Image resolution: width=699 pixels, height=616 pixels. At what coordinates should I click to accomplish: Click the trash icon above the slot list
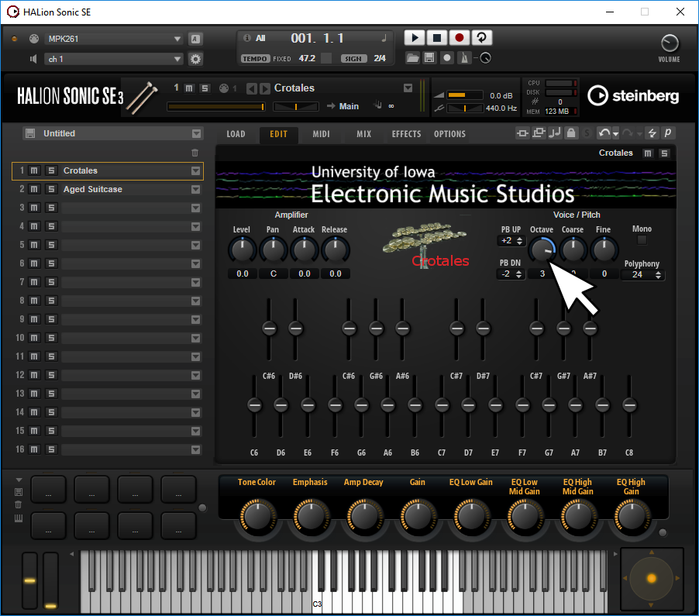point(195,153)
